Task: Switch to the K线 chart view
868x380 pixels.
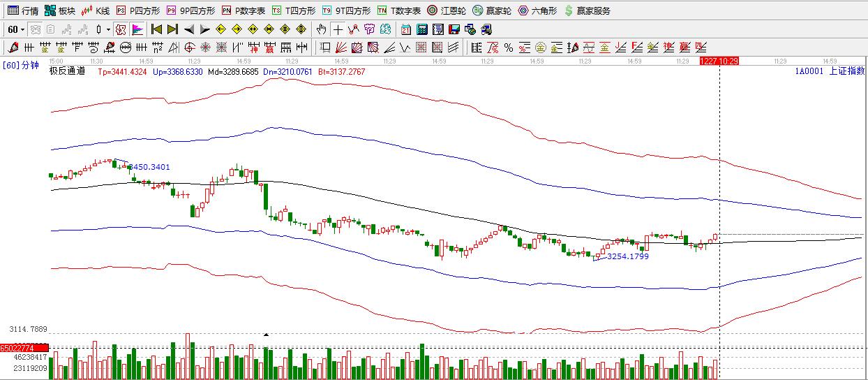Action: point(96,10)
